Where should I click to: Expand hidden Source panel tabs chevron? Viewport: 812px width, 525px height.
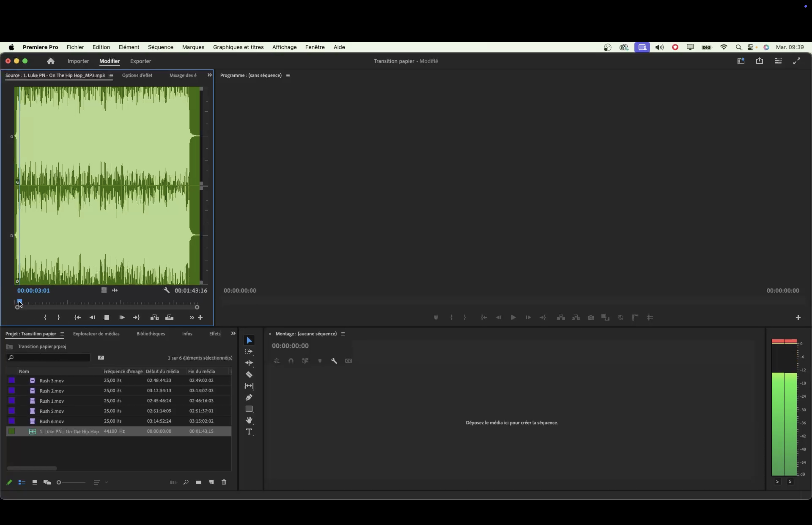[x=210, y=75]
